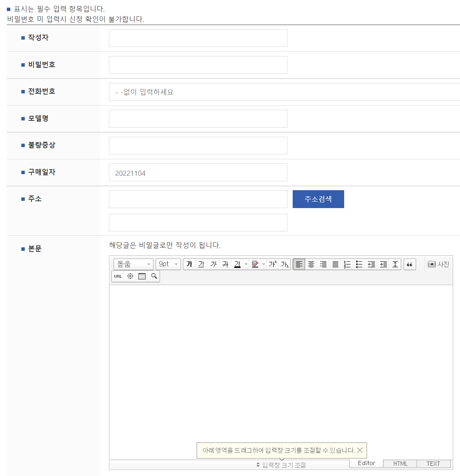
Task: Apply center text alignment
Action: (x=311, y=264)
